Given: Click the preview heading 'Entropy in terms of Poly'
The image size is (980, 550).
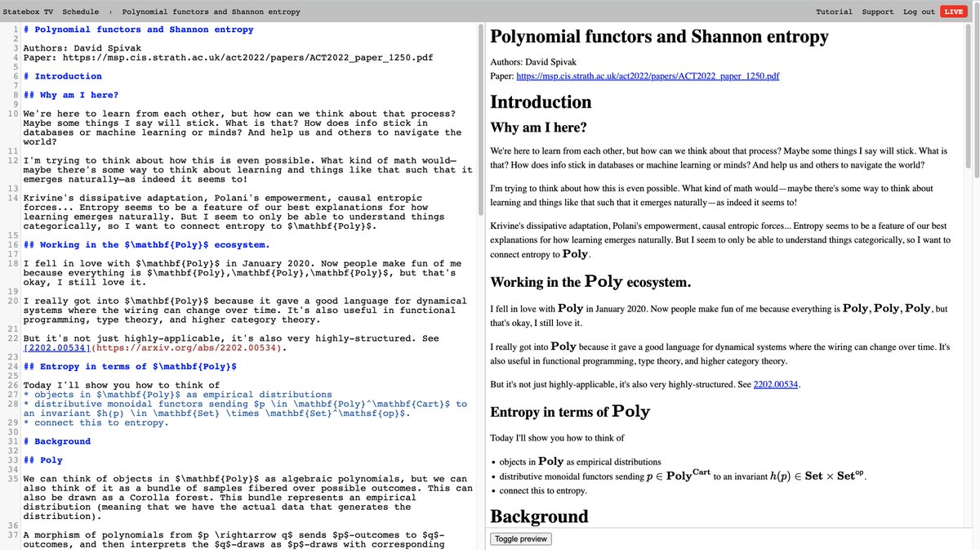Looking at the screenshot, I should coord(570,411).
